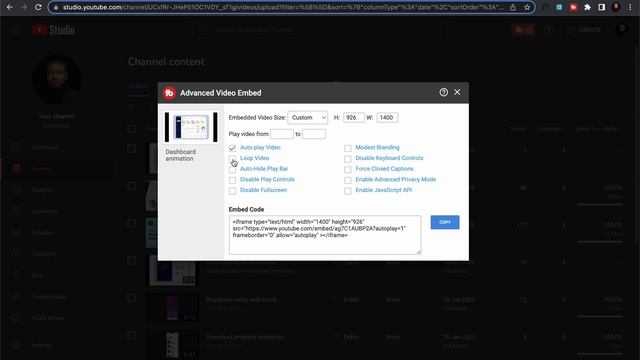Click the channel profile picture in sidebar
Viewport: 640px width, 360px height.
57,79
